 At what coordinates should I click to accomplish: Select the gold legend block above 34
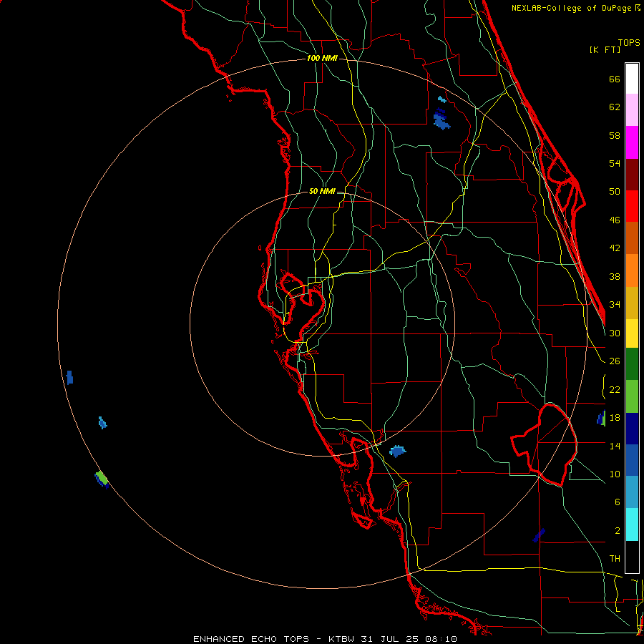632,303
